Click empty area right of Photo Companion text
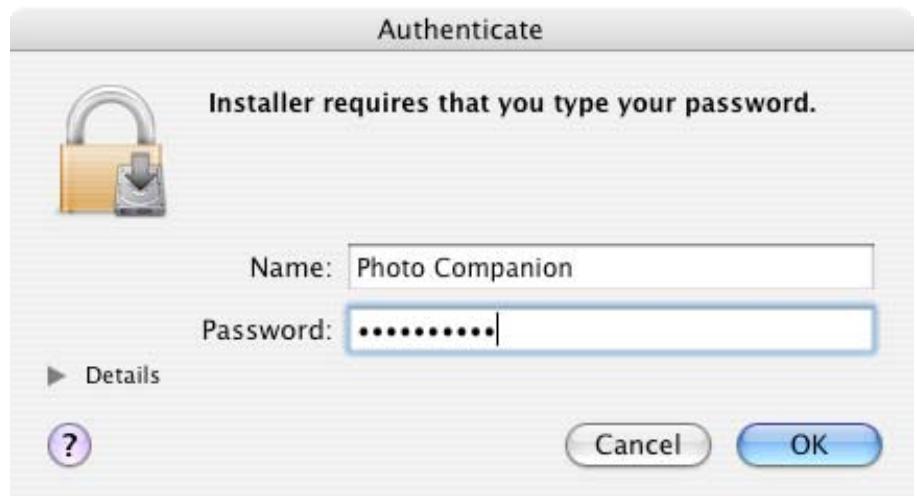 723,268
